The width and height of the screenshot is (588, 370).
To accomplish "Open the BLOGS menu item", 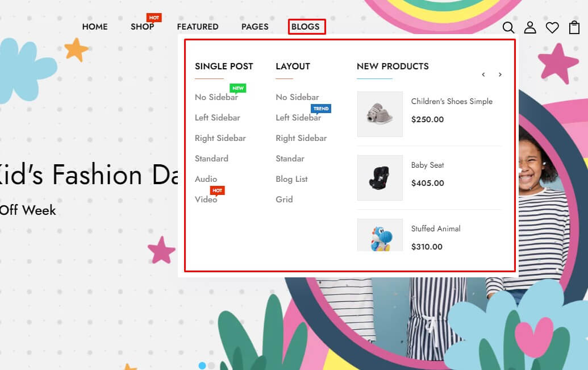I will [x=306, y=27].
